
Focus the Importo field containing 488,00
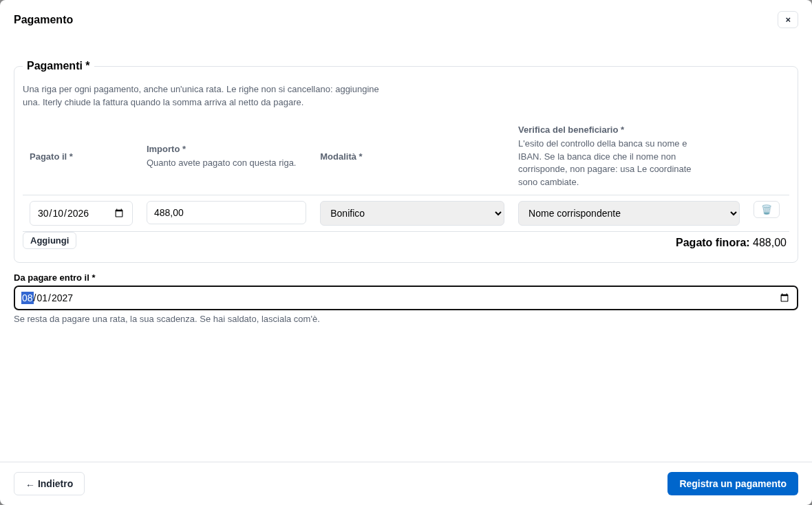tap(226, 213)
